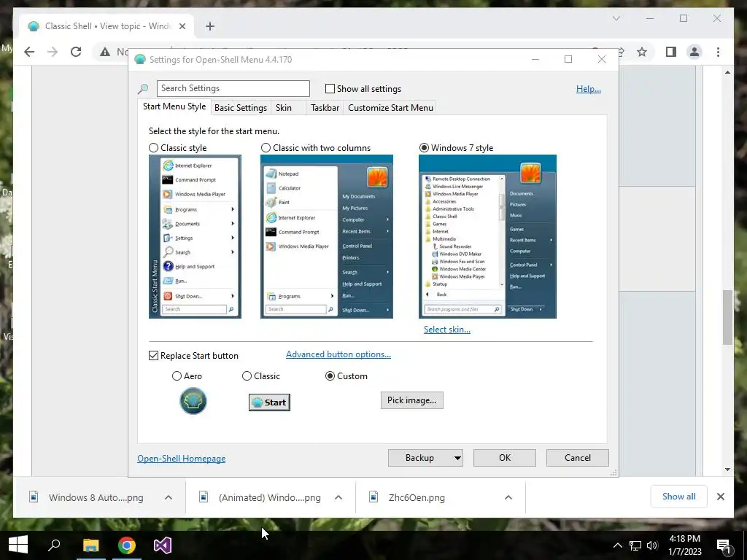The image size is (747, 560).
Task: Click the Chrome back arrow
Action: coord(29,52)
